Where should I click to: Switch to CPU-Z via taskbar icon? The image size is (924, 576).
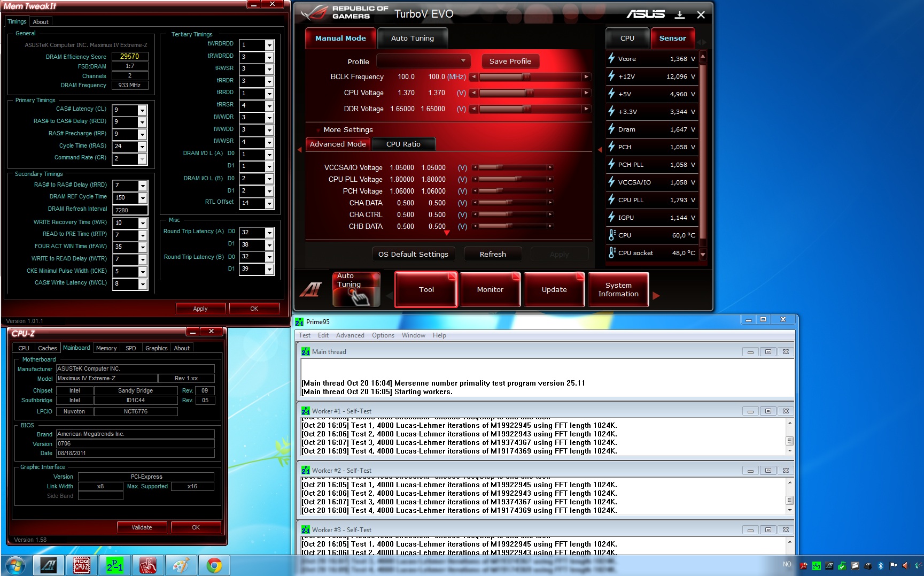(81, 565)
